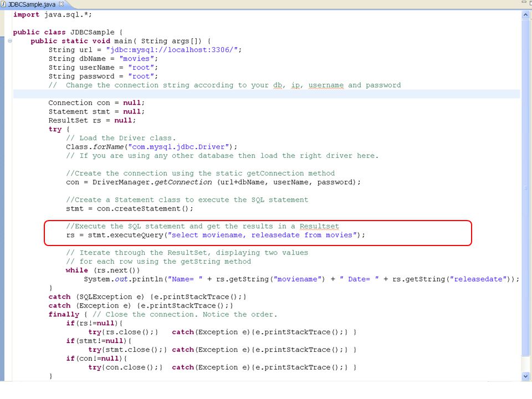This screenshot has height=399, width=532.
Task: Click the "select moviename, releasedate from movies" SQL string
Action: pyautogui.click(x=263, y=235)
